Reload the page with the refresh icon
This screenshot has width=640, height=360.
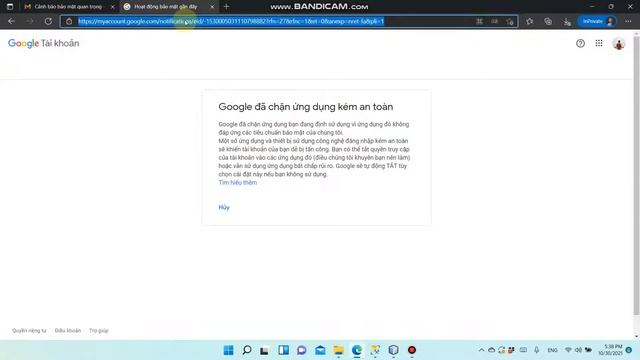pyautogui.click(x=48, y=21)
